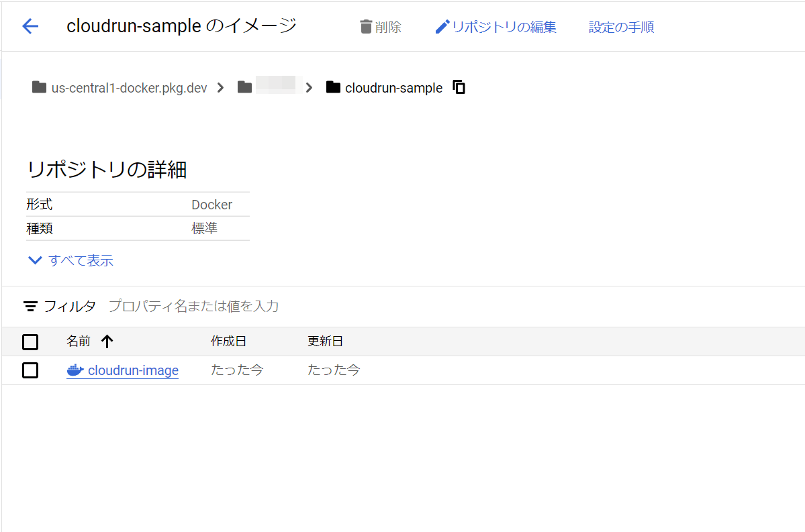
Task: Open 設定の手順 from the top bar
Action: (x=620, y=26)
